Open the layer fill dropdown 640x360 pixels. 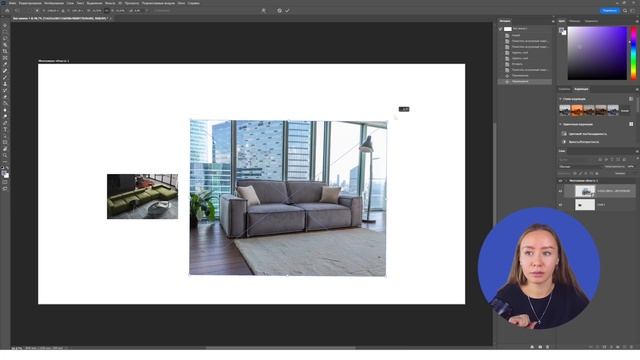coord(631,173)
